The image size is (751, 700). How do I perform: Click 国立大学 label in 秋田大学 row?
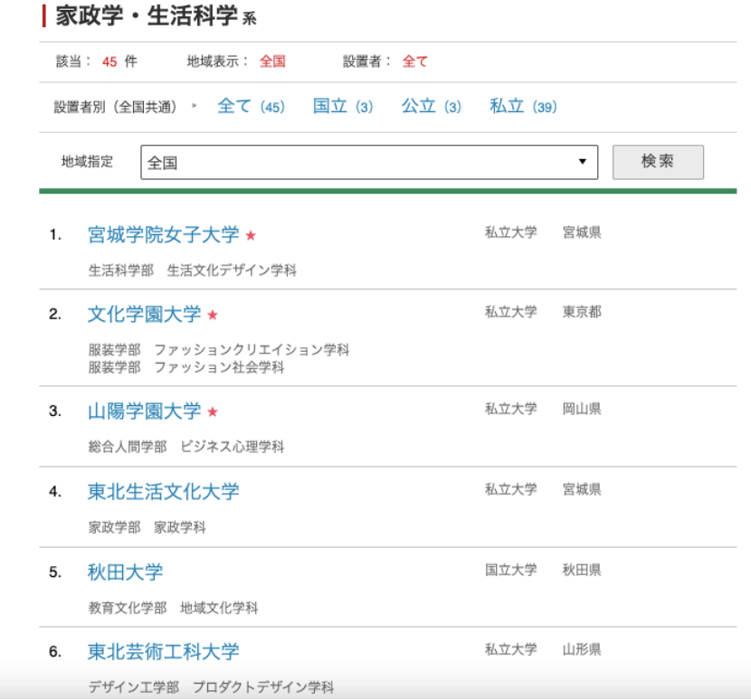[510, 570]
